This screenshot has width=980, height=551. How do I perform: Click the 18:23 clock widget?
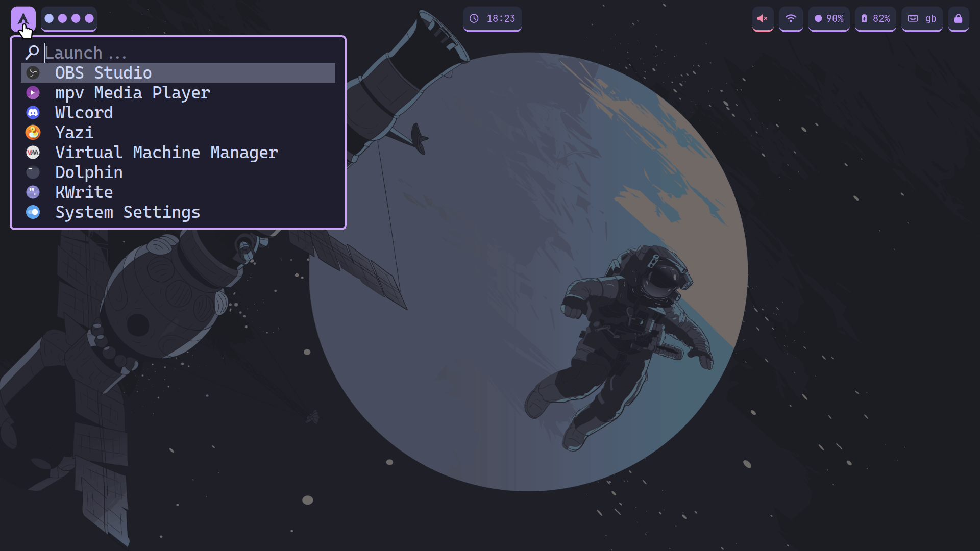point(492,19)
